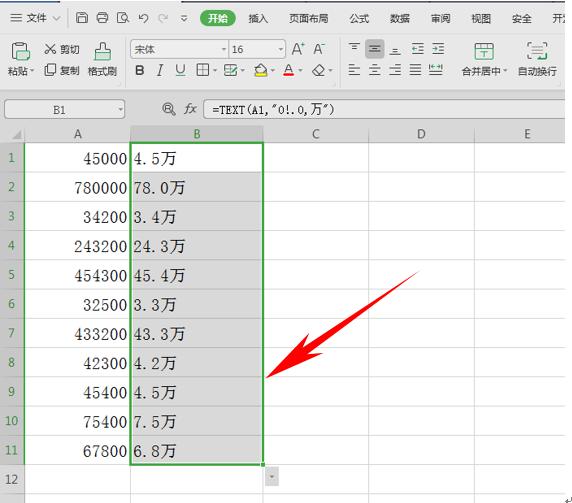Click the fill color bucket swatch
This screenshot has height=503, width=572.
click(x=260, y=70)
